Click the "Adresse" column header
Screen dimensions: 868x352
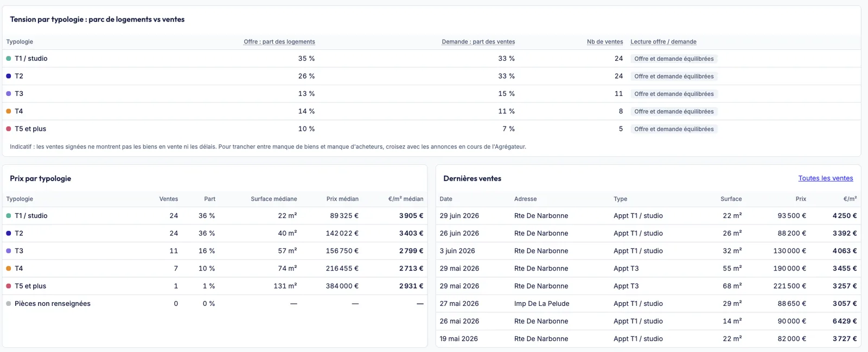point(526,199)
